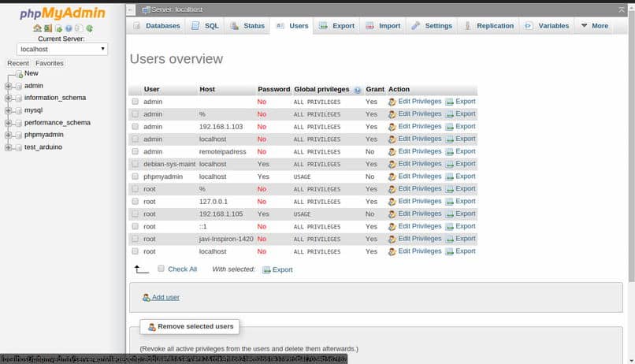Click Edit Privileges for admin at localhost
Image resolution: width=635 pixels, height=364 pixels.
point(420,139)
